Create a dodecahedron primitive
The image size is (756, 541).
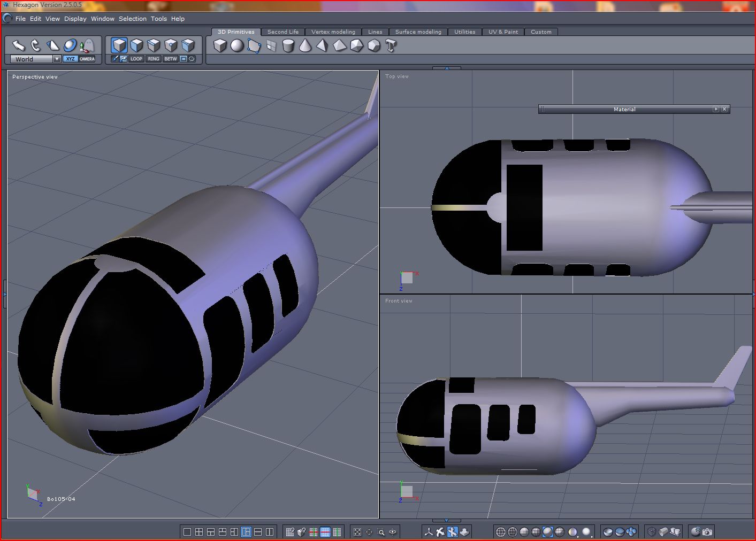(x=374, y=46)
